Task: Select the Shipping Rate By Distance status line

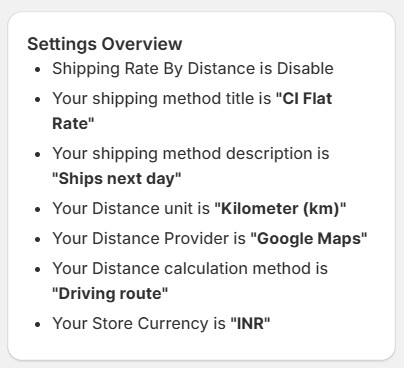Action: coord(193,69)
